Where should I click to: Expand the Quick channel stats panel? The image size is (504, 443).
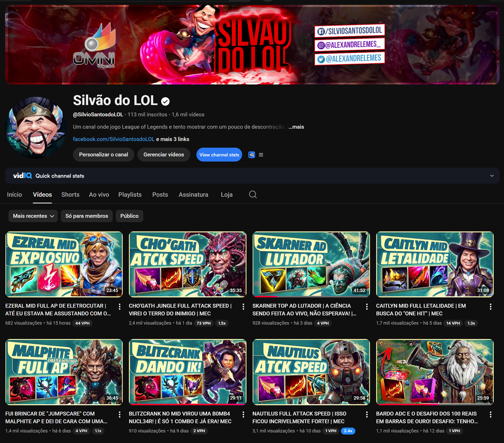pos(492,176)
